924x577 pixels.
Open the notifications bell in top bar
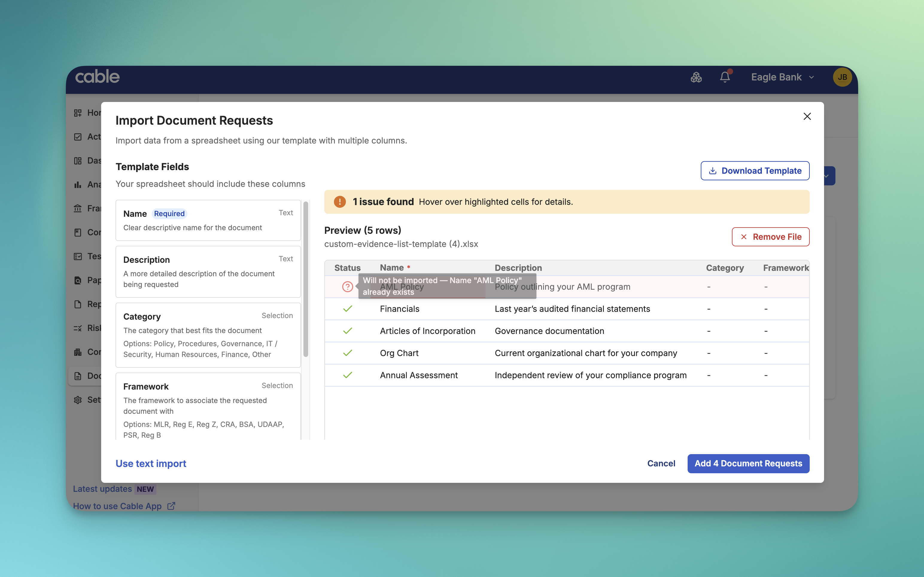pyautogui.click(x=724, y=77)
